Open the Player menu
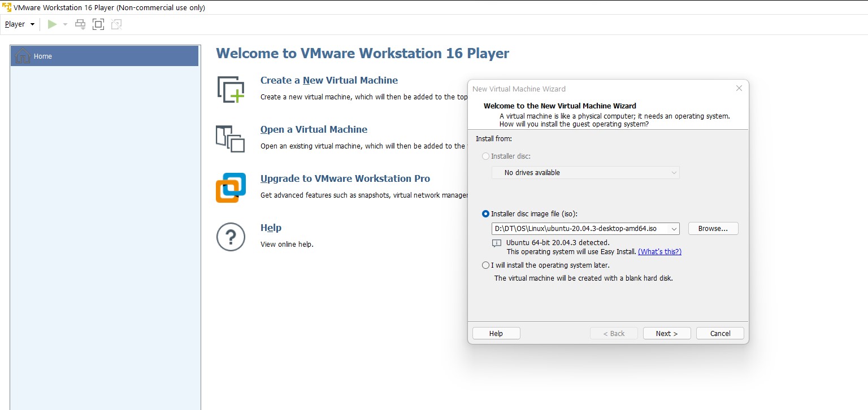 [20, 24]
